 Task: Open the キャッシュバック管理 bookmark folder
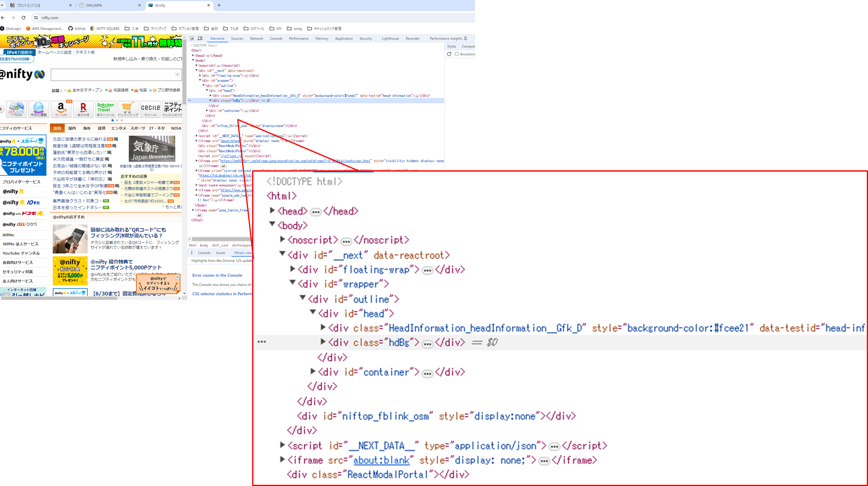click(x=324, y=29)
